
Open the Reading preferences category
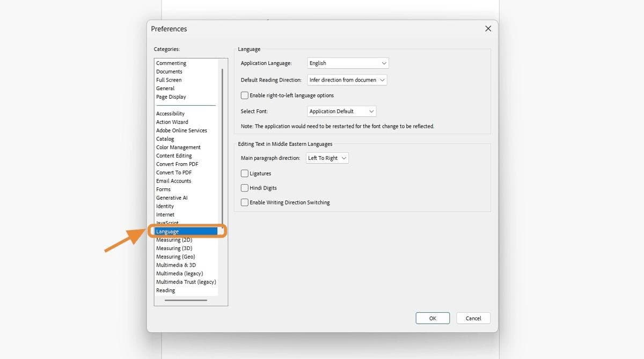[x=165, y=290]
